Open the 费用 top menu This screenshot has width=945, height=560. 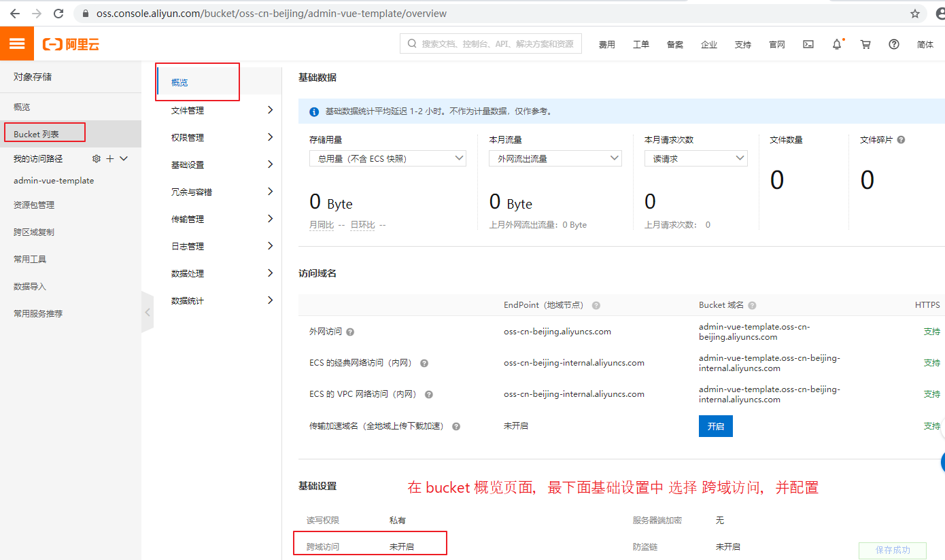point(607,45)
